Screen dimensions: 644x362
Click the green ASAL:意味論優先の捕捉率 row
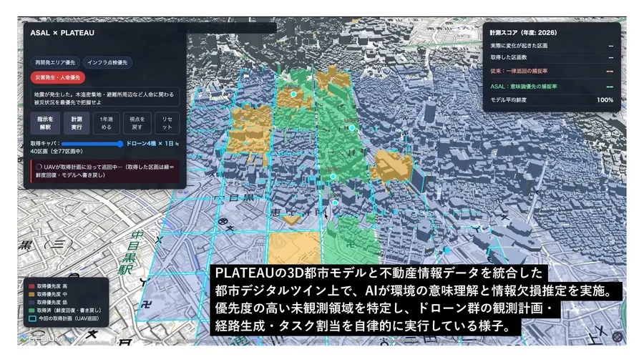tap(551, 87)
